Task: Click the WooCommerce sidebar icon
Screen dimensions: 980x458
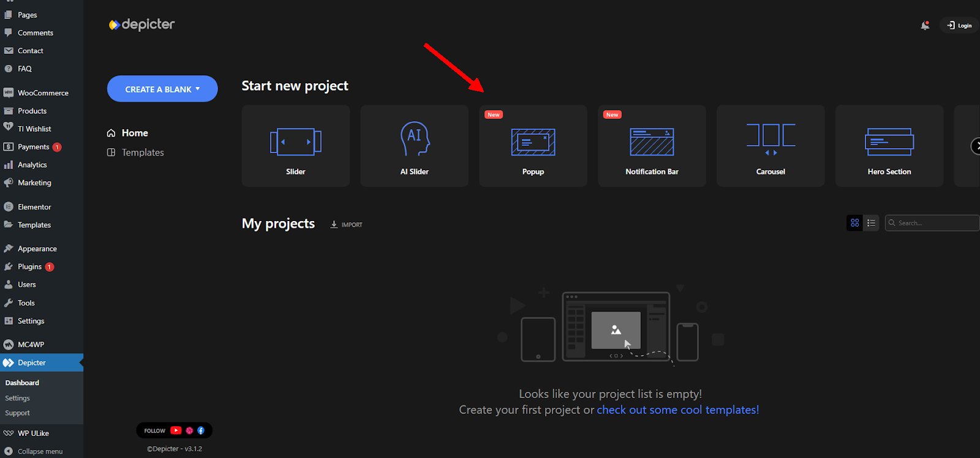Action: point(9,93)
